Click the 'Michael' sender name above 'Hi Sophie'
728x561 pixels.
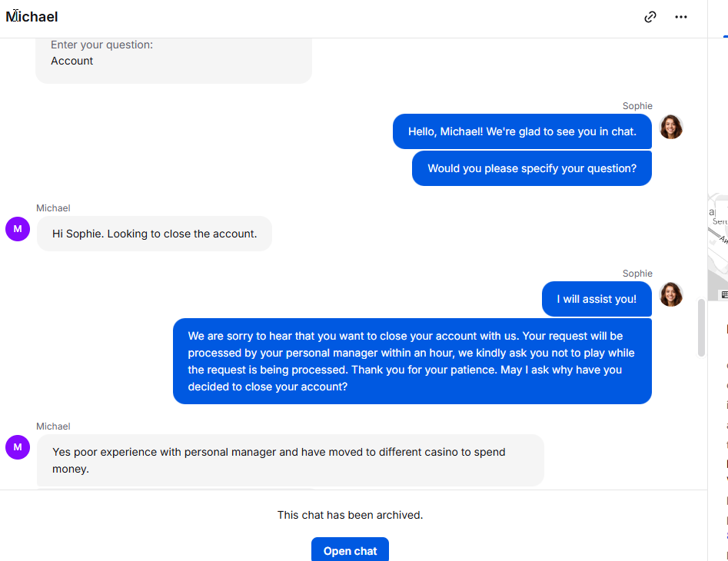coord(53,208)
